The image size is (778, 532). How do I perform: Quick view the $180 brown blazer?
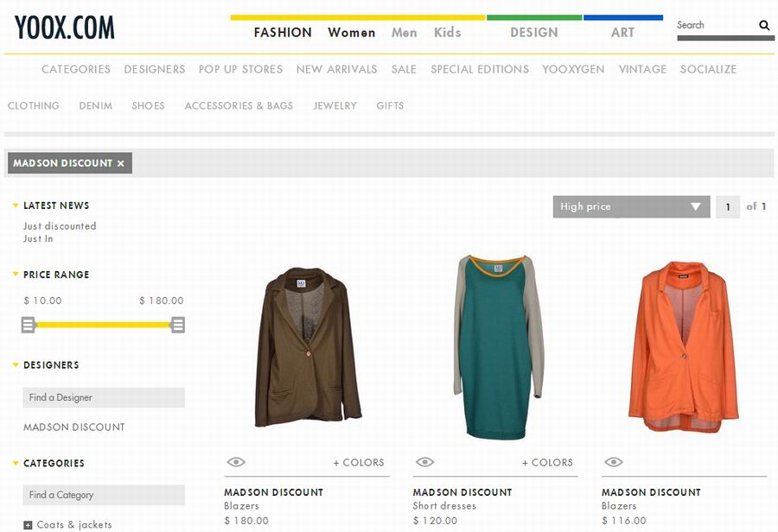click(x=236, y=462)
